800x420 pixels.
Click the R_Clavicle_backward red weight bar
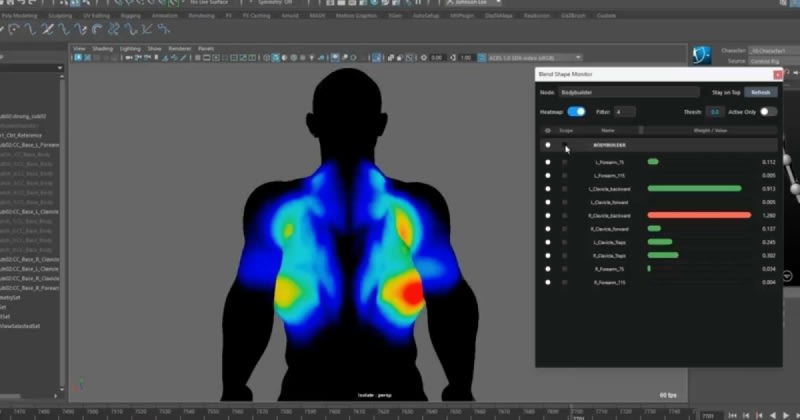[x=699, y=215]
